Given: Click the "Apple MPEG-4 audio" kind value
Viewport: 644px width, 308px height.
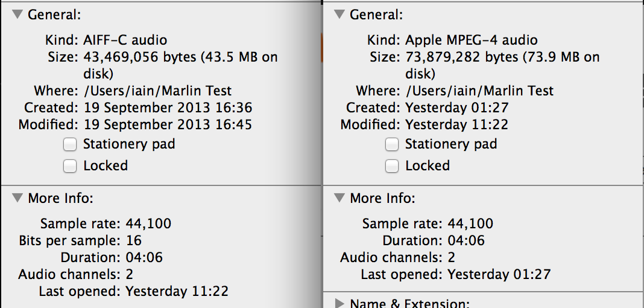Looking at the screenshot, I should point(471,40).
